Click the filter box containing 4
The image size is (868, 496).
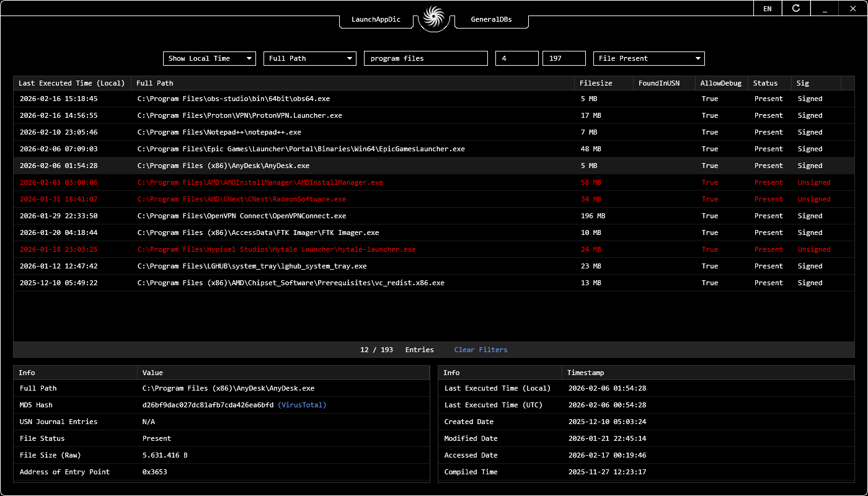point(516,58)
